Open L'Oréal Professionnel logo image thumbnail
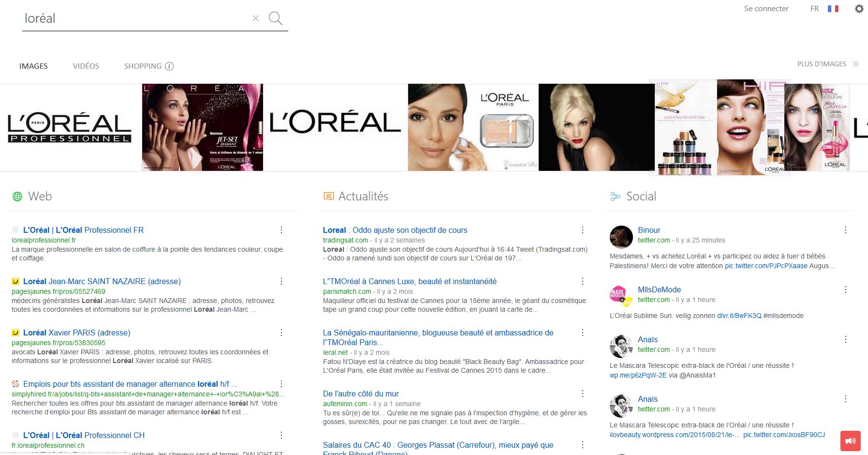868x455 pixels. (x=70, y=127)
